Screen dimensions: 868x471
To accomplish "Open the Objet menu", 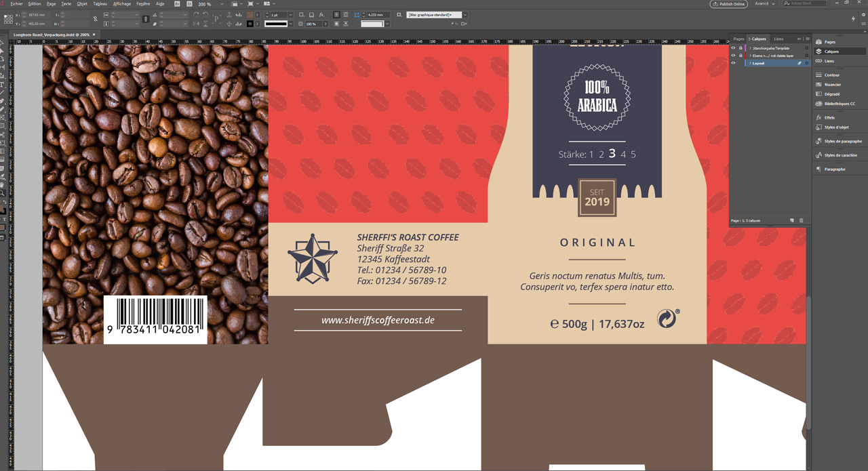I will (82, 4).
